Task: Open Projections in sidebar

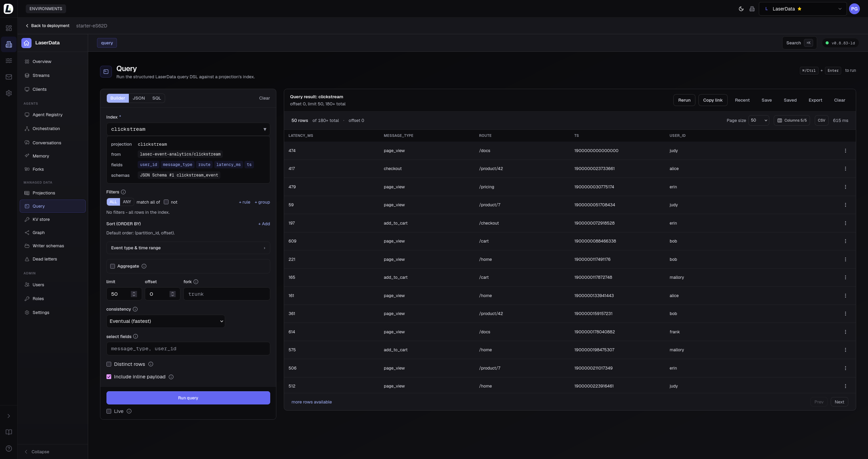Action: [53, 193]
